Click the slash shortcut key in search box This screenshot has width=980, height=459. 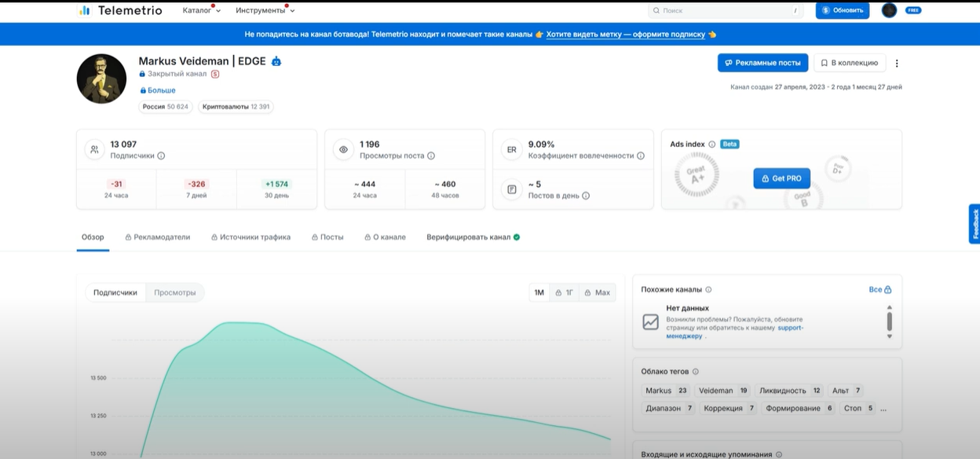click(795, 10)
